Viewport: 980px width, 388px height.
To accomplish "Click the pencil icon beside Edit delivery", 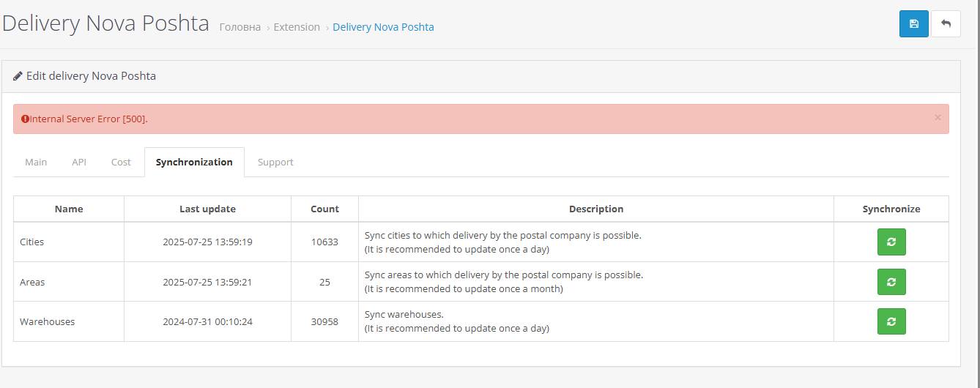I will pyautogui.click(x=18, y=75).
